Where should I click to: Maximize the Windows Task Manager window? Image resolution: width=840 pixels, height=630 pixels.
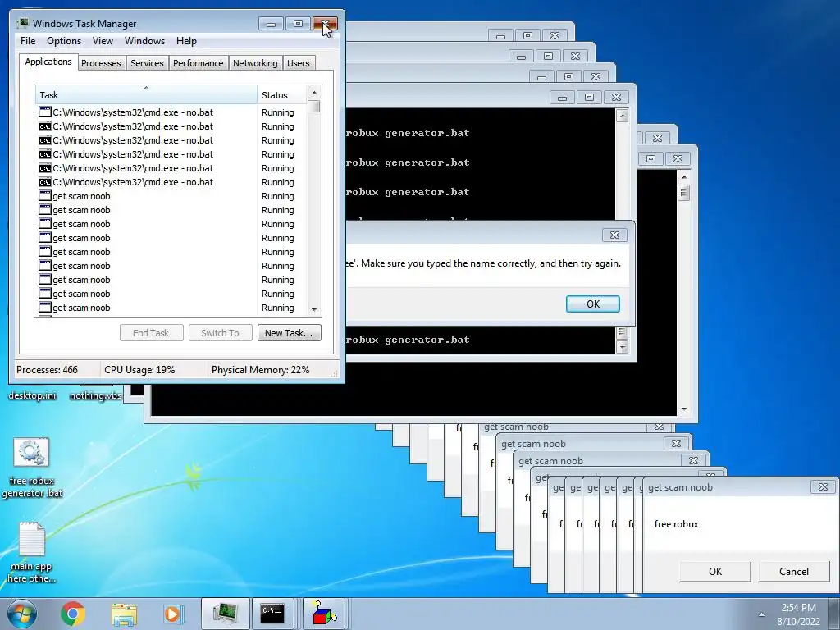(298, 24)
